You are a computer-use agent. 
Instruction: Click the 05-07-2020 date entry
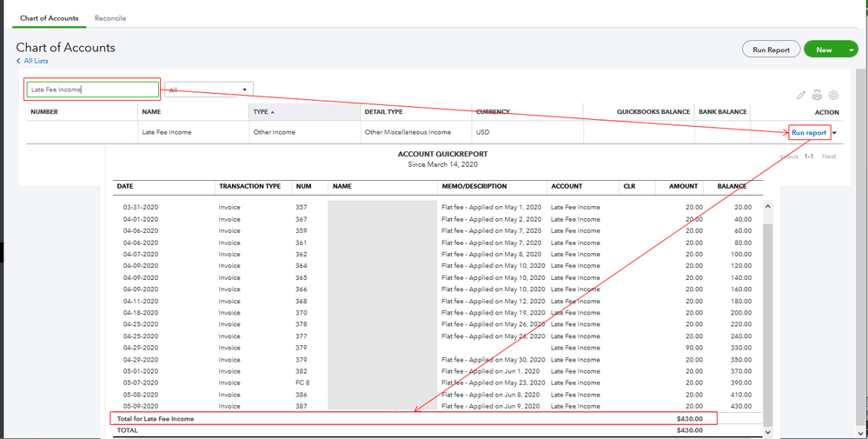[x=141, y=383]
